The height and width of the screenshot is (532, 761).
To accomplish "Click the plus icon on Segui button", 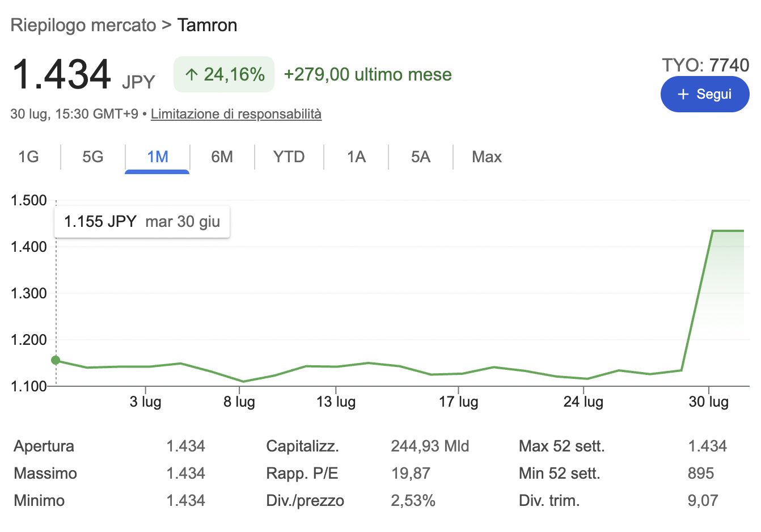I will click(683, 94).
